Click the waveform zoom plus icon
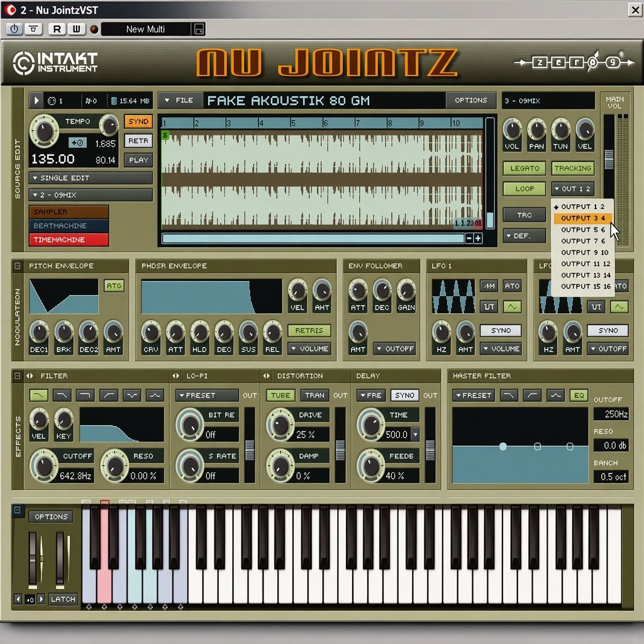 coord(478,238)
